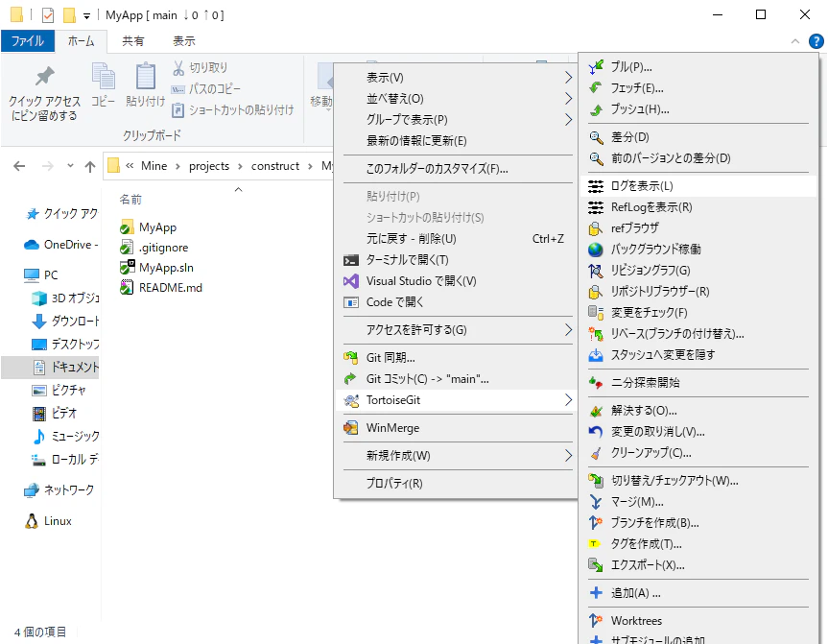Screen dimensions: 828x644
Task: Click the WinMerge icon
Action: coord(350,428)
